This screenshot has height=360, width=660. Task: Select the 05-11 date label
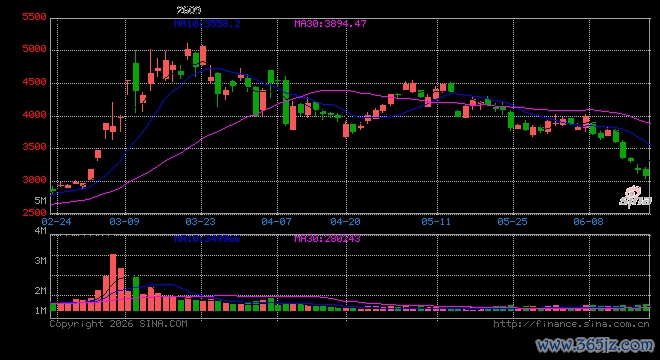[436, 221]
